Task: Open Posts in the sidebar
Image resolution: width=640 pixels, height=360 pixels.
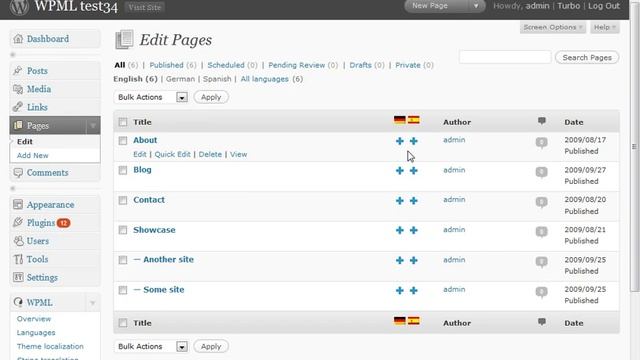Action: [x=37, y=71]
